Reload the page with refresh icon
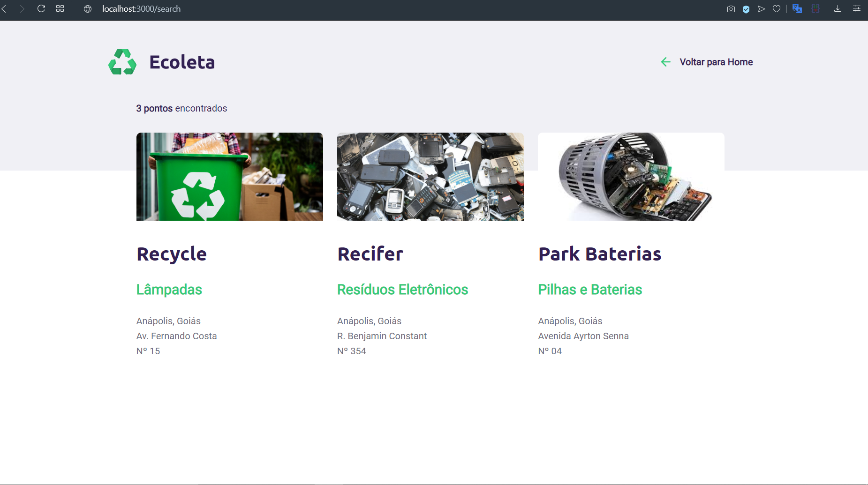Screen dimensions: 868x485 [x=41, y=8]
